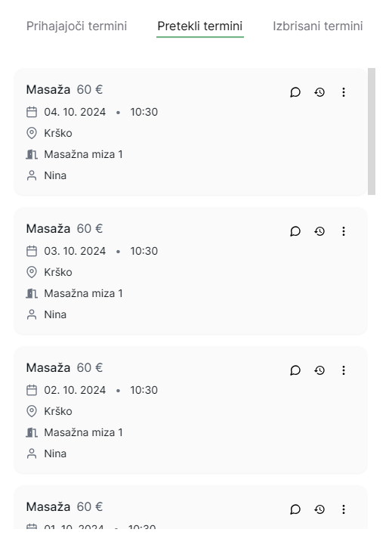Select the Pretekli termini tab
Image resolution: width=392 pixels, height=554 pixels.
coord(200,26)
